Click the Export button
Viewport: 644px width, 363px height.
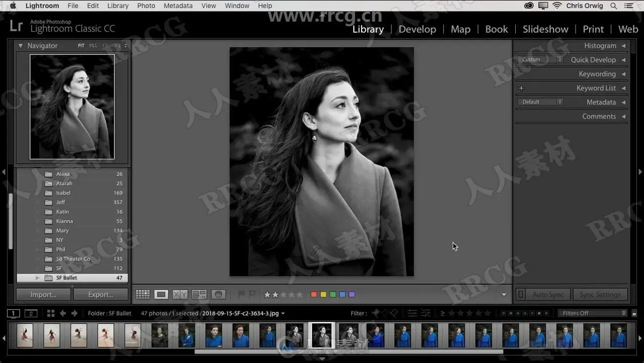(101, 295)
